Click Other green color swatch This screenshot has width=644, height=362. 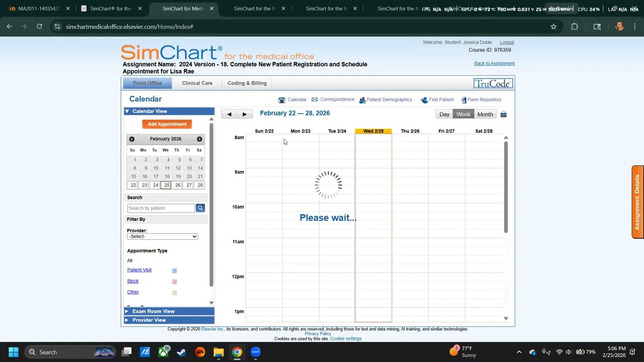[x=175, y=293]
